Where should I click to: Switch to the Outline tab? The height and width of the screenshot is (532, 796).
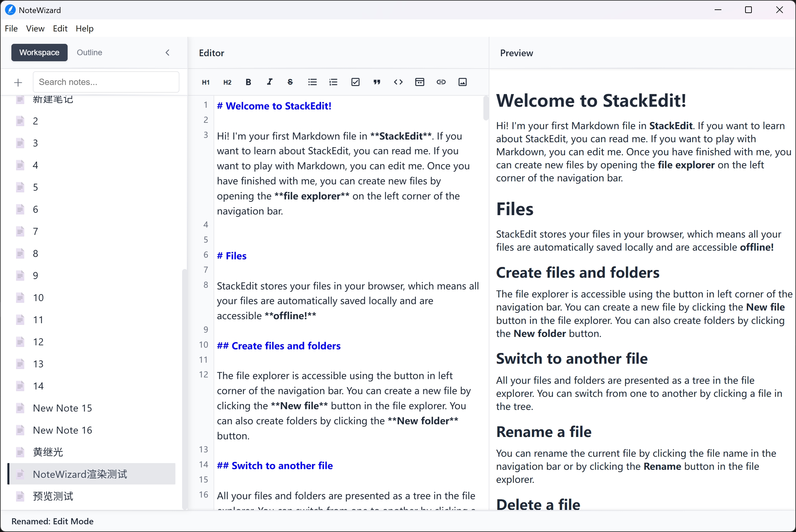pos(89,53)
